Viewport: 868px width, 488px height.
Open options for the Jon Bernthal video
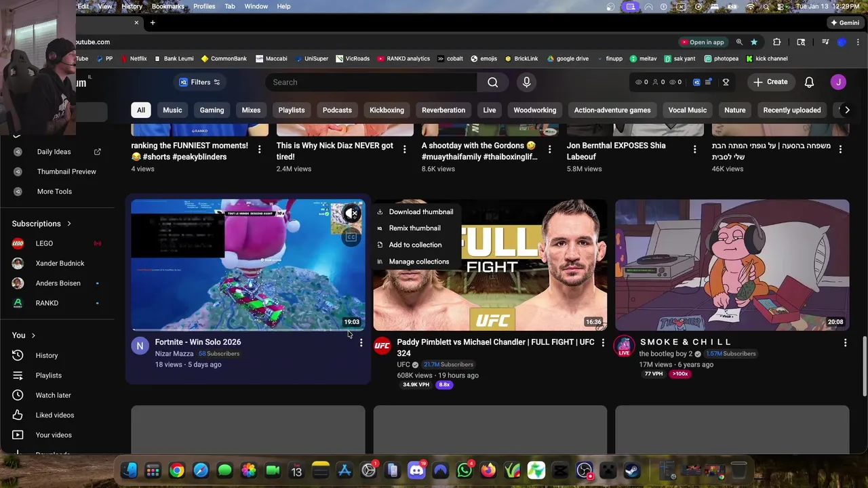(694, 149)
